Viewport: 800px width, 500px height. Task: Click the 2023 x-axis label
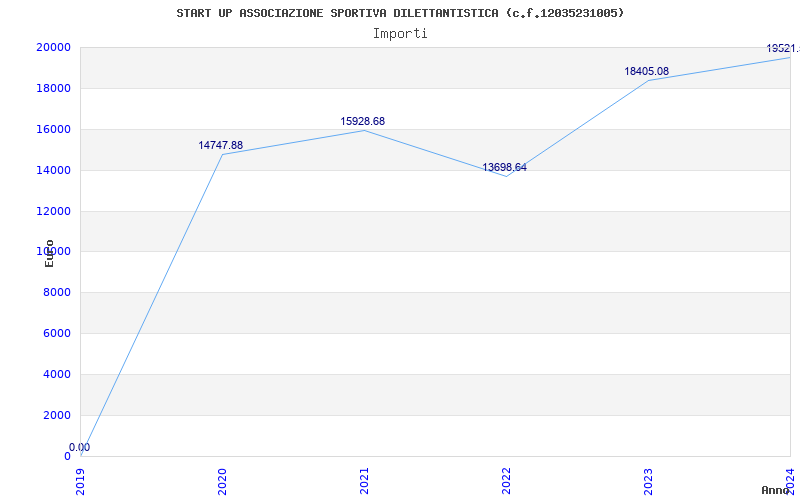point(648,481)
